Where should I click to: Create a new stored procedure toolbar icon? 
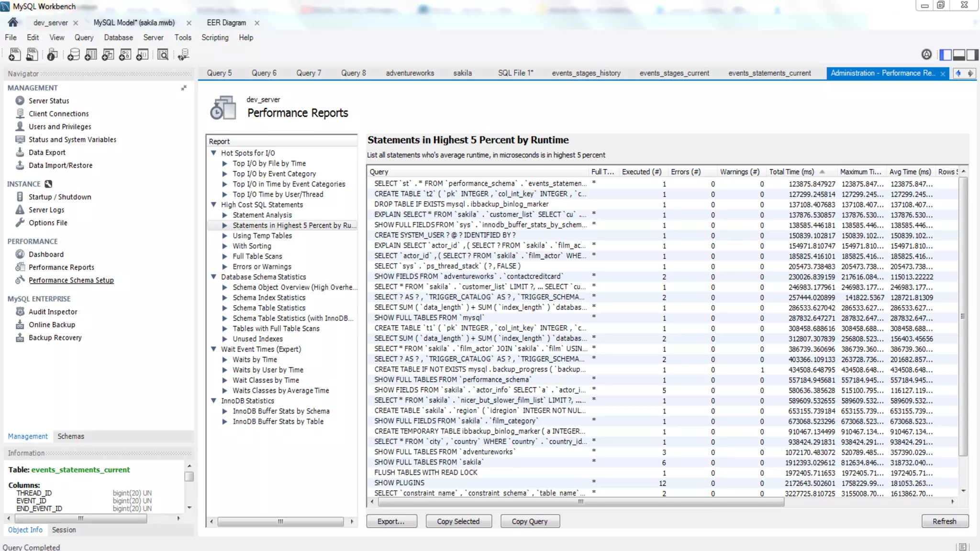[125, 55]
